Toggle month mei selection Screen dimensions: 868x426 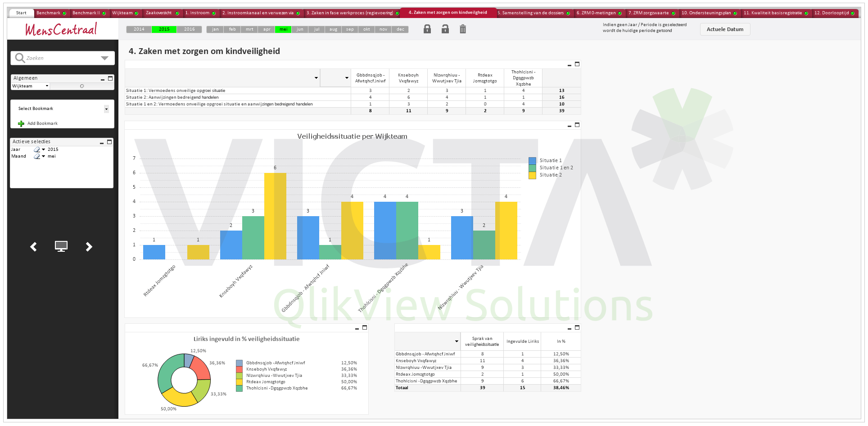pyautogui.click(x=283, y=29)
